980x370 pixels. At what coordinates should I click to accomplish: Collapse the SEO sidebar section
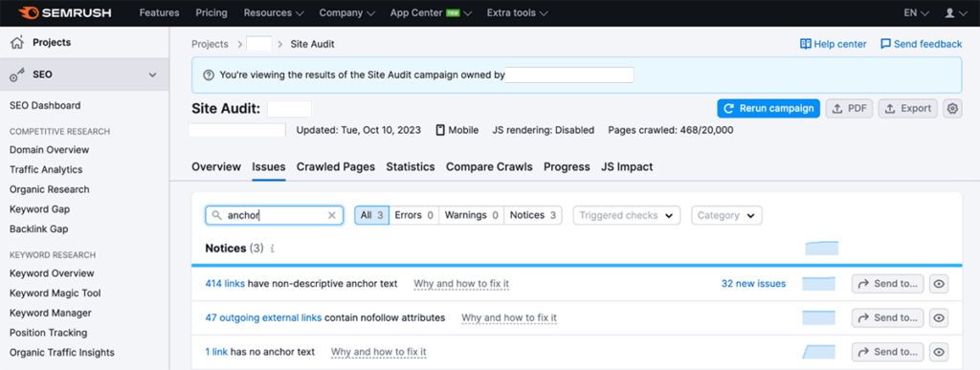coord(152,75)
